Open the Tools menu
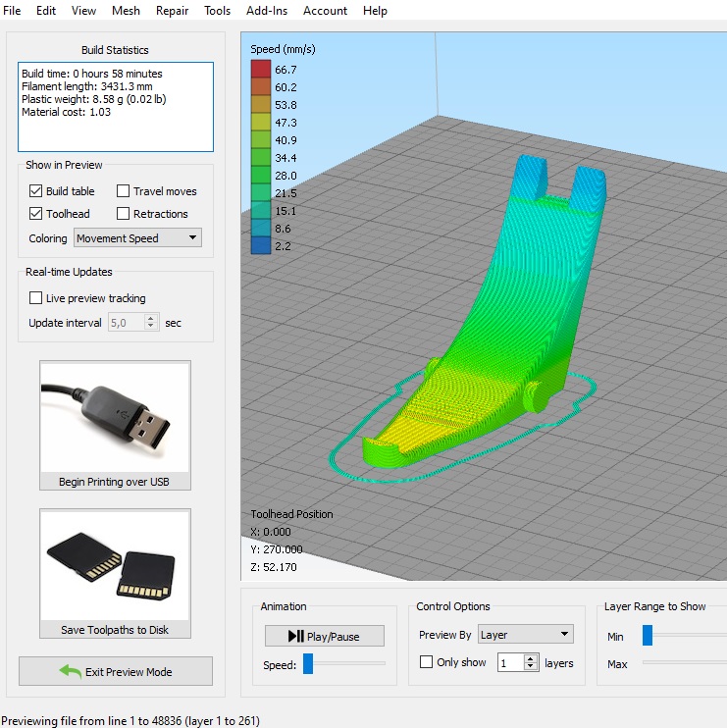 pos(217,10)
